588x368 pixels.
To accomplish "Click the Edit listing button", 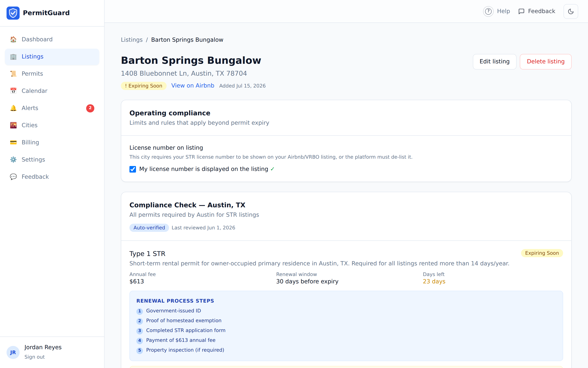I will [494, 62].
